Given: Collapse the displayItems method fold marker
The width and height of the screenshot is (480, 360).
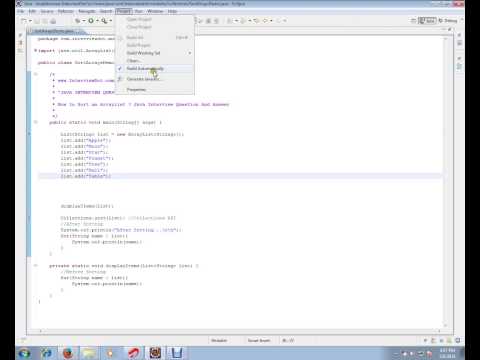Looking at the screenshot, I should 36,266.
